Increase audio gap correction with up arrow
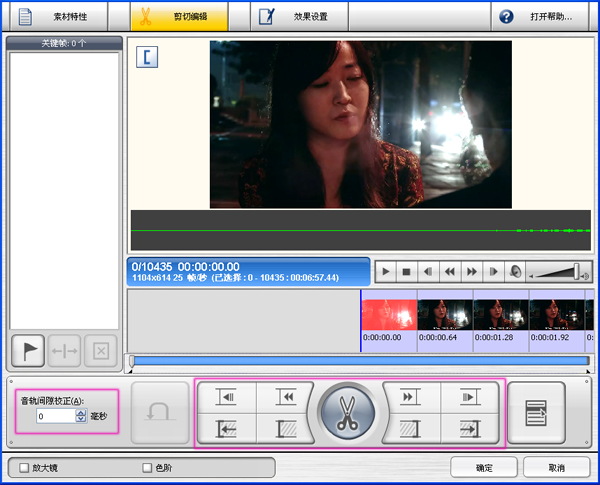Viewport: 600px width, 485px height. coord(81,413)
